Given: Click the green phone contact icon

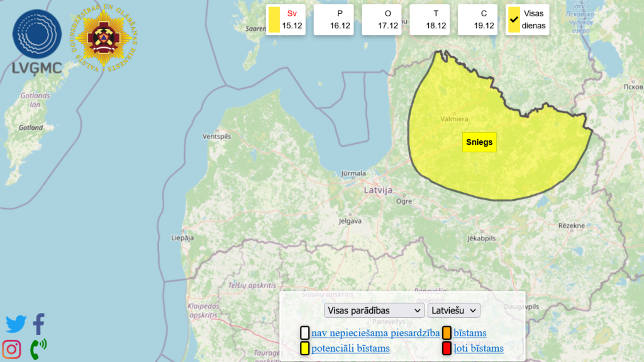Looking at the screenshot, I should tap(38, 348).
